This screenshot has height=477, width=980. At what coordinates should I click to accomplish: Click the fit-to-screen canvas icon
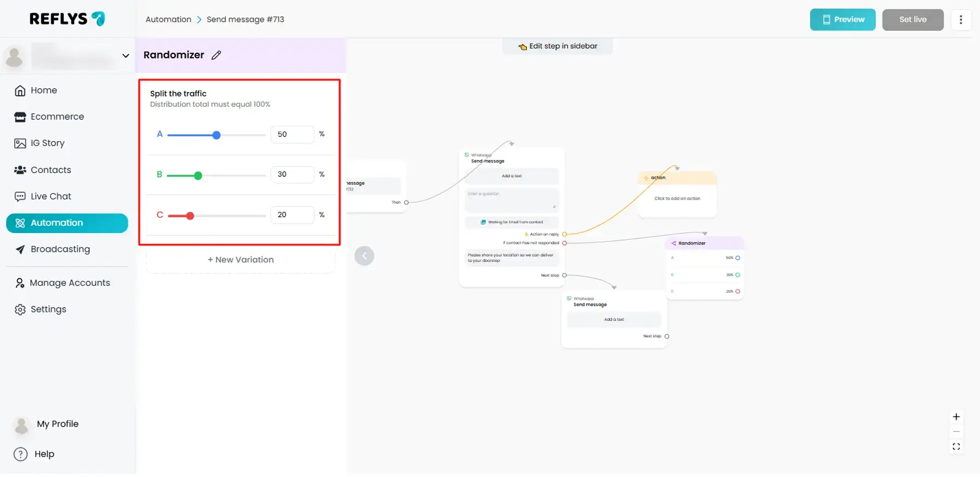pos(956,447)
